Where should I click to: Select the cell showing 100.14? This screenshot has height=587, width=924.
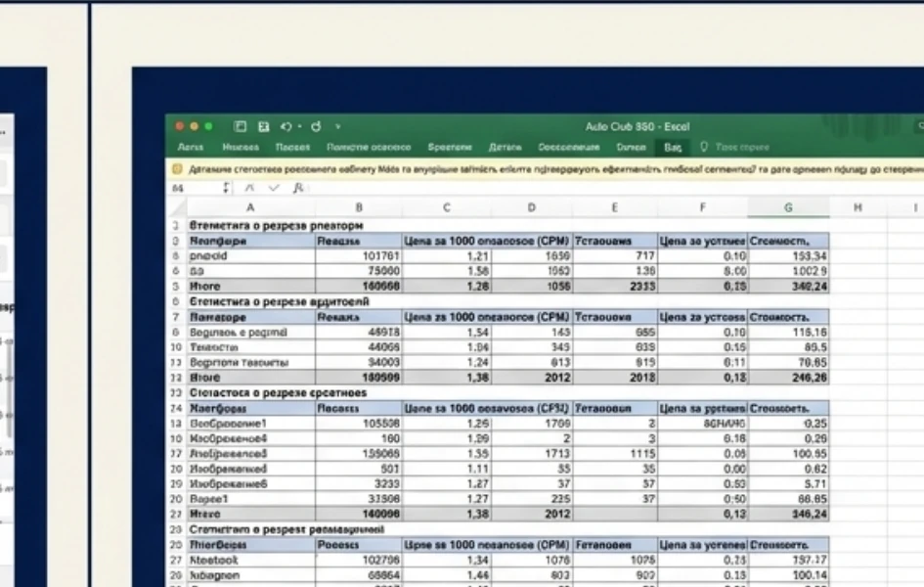788,575
